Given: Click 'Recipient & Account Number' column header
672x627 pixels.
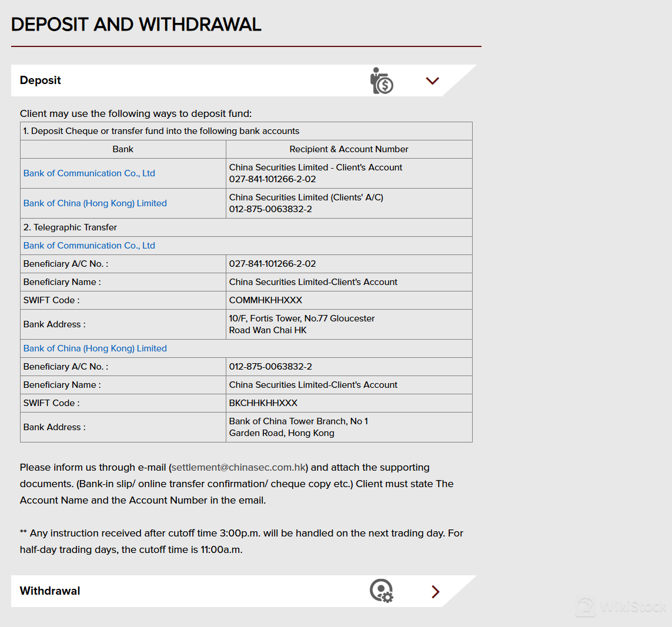Looking at the screenshot, I should [x=349, y=149].
